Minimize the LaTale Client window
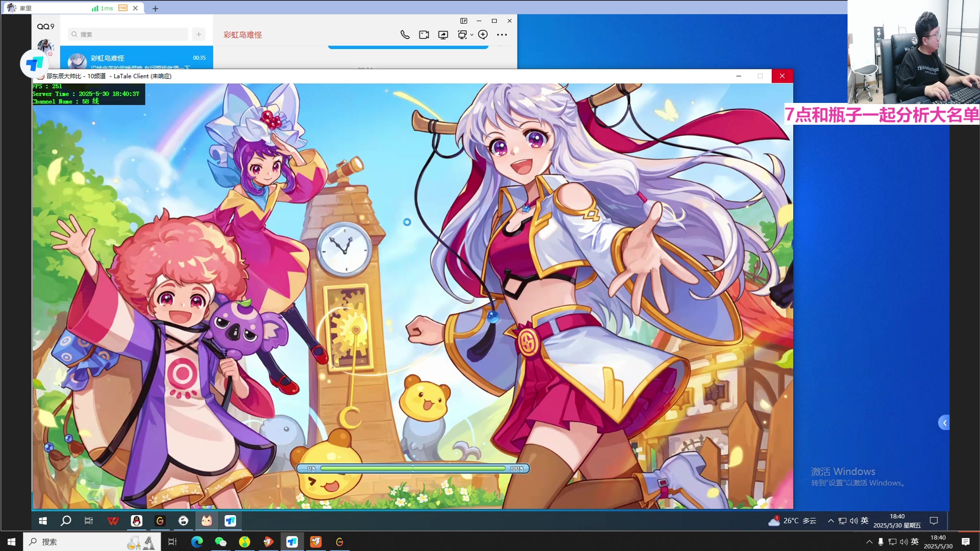980x551 pixels. point(739,76)
